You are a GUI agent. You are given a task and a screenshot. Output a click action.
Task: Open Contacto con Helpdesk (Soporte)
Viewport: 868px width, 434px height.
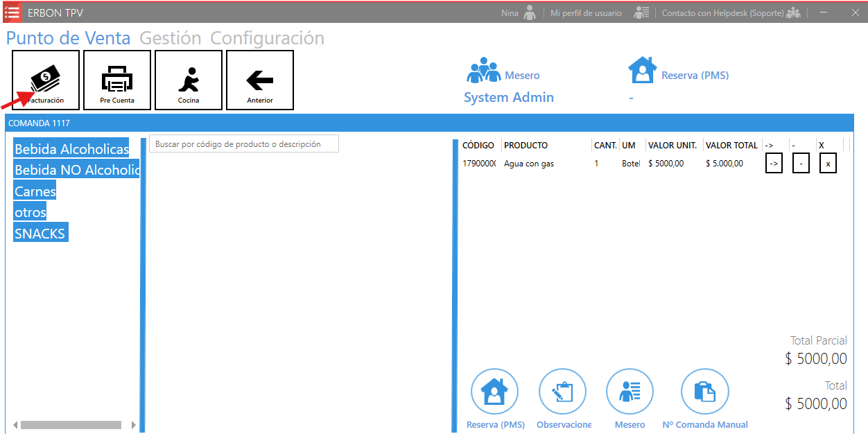click(x=731, y=13)
